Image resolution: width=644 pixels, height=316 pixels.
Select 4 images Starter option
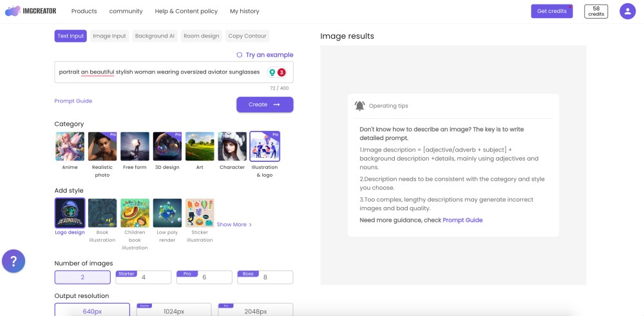[144, 277]
